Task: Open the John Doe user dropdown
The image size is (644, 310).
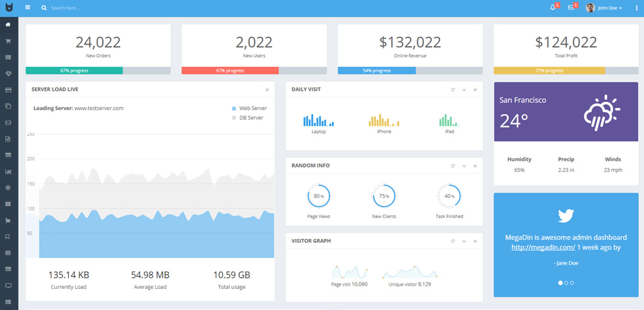Action: [x=610, y=8]
